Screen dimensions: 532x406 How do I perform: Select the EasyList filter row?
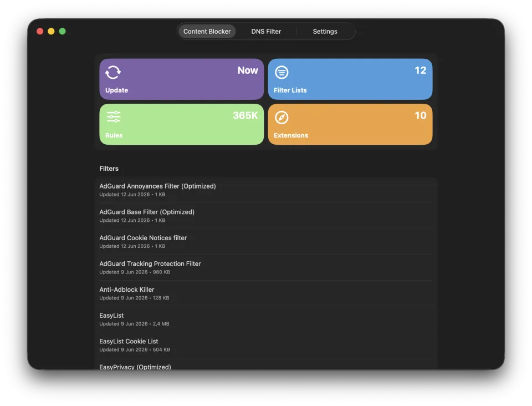(266, 319)
